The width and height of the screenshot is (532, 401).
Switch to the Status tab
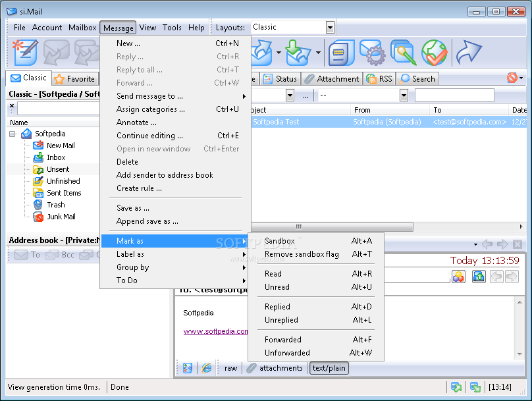tap(280, 79)
